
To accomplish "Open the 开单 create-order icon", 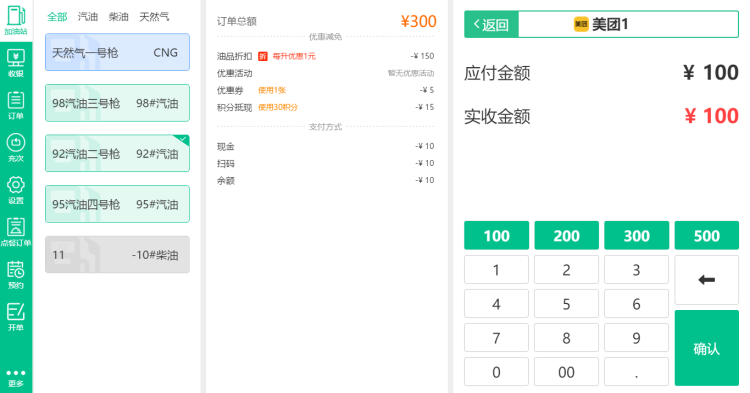I will pyautogui.click(x=16, y=317).
